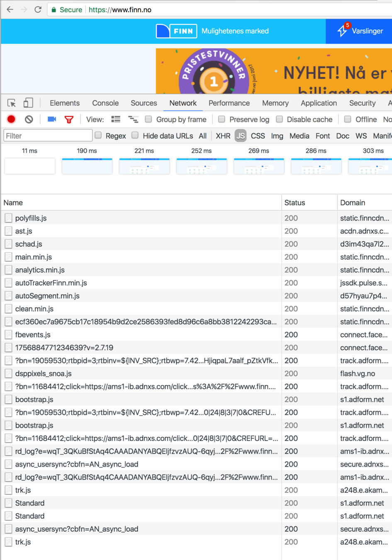Click the green secure padlock icon
The width and height of the screenshot is (392, 560).
coord(54,10)
